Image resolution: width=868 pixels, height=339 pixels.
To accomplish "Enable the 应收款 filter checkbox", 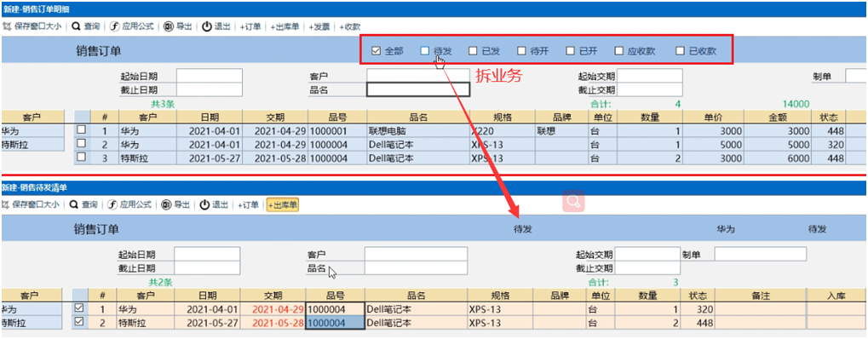I will 619,51.
